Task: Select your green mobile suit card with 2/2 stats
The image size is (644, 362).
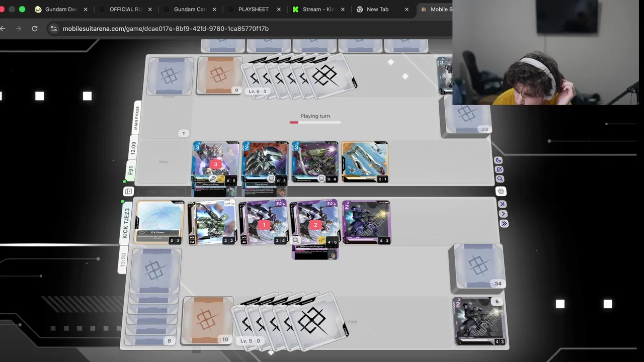Action: [x=212, y=223]
